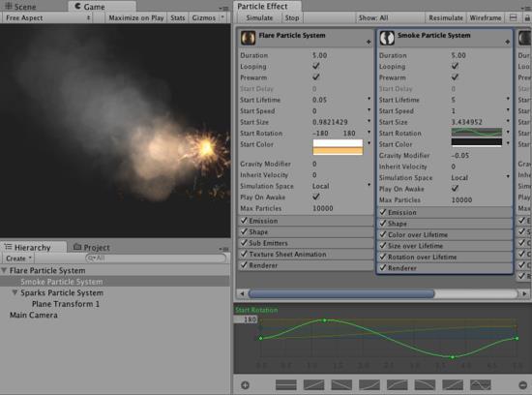
Task: Click the Flare Particle System thumbnail icon
Action: click(x=248, y=38)
